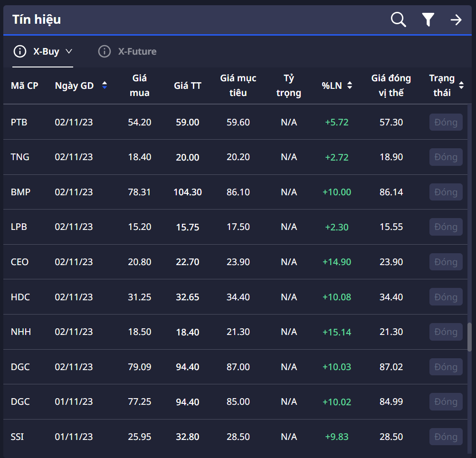Expand the X-Buy dropdown chevron

(68, 51)
